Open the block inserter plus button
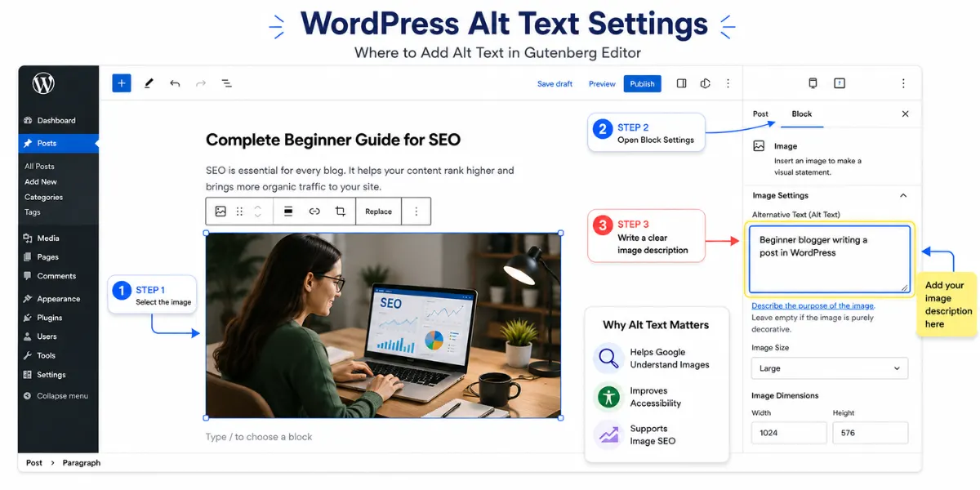This screenshot has height=490, width=980. [122, 83]
